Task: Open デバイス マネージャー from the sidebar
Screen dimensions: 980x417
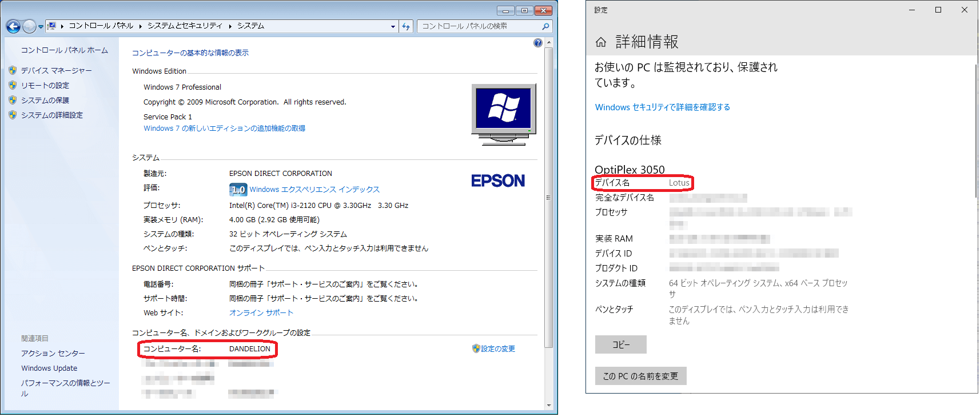Action: click(56, 71)
